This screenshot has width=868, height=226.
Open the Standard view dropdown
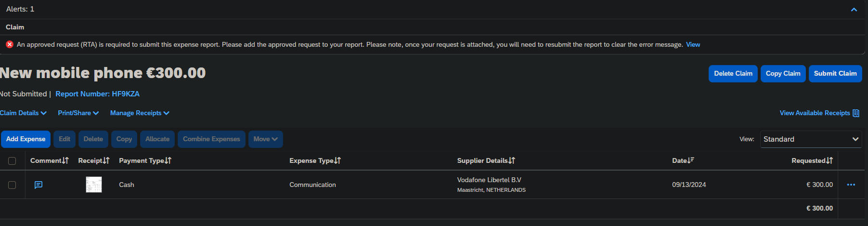click(811, 139)
